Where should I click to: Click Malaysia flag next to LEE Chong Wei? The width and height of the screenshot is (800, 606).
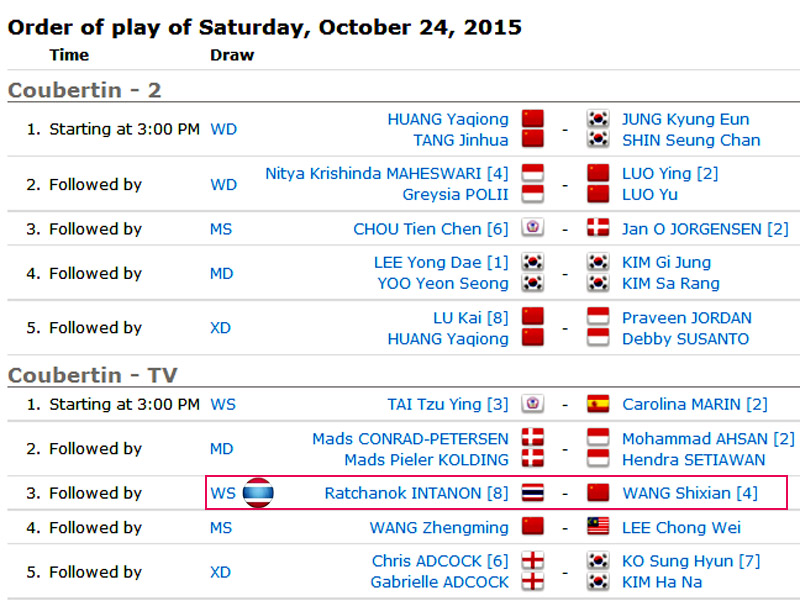pos(598,526)
